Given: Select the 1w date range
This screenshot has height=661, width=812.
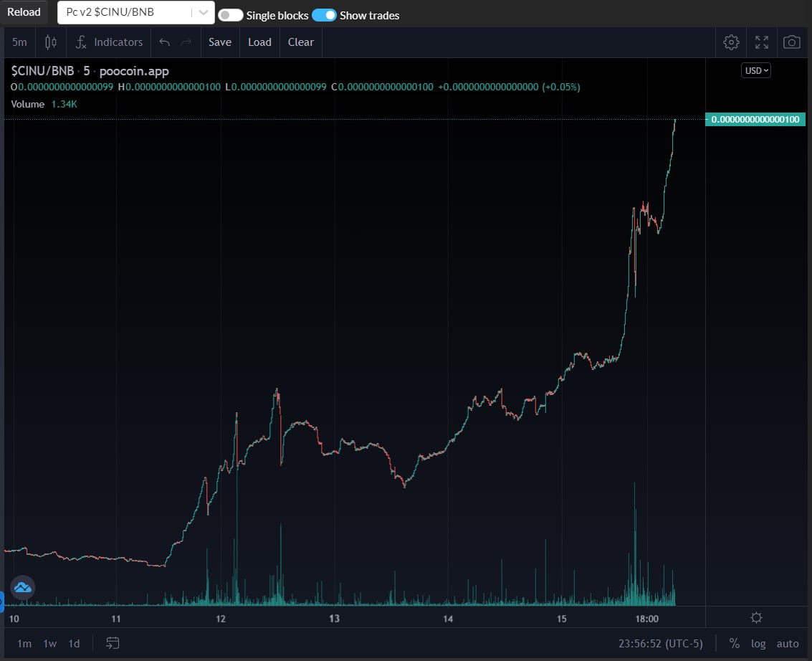Looking at the screenshot, I should pos(49,643).
